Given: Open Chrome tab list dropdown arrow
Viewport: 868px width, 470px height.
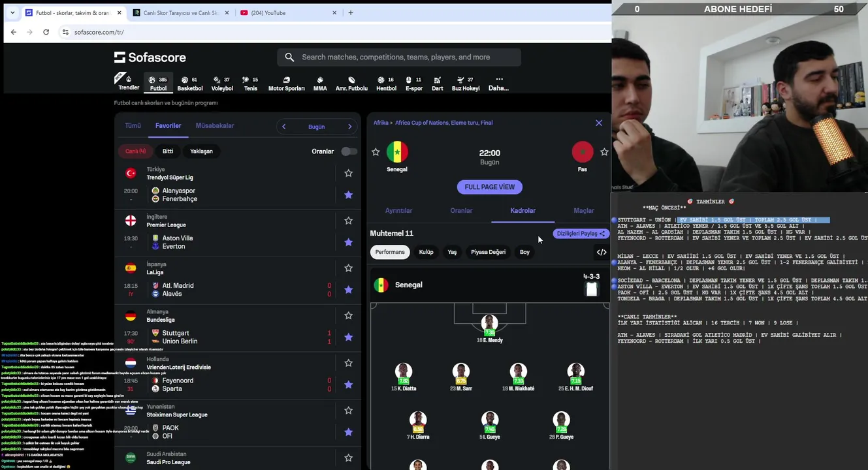Looking at the screenshot, I should tap(12, 12).
